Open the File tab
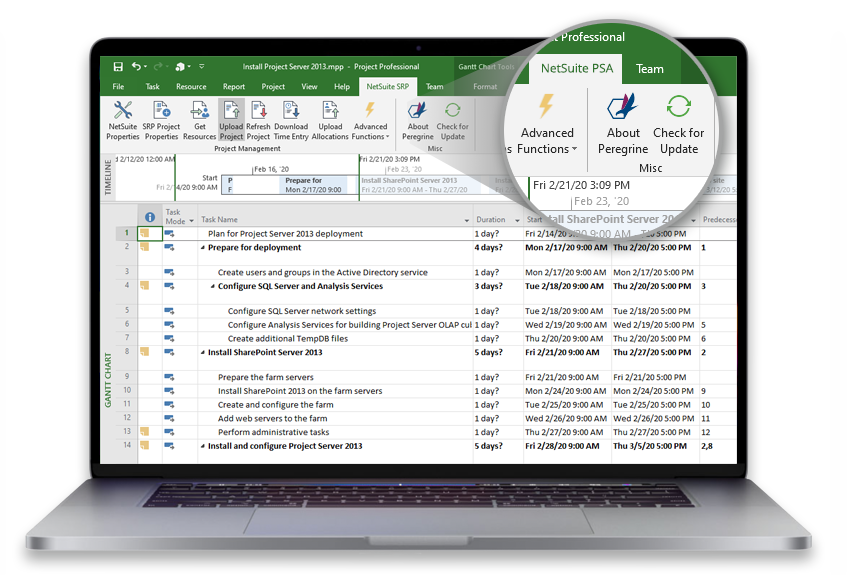The image size is (856, 575). (x=118, y=86)
